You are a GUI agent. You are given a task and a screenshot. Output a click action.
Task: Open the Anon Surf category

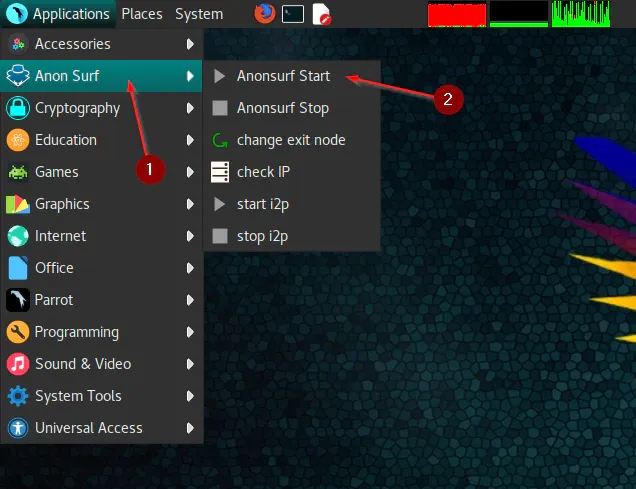click(101, 76)
